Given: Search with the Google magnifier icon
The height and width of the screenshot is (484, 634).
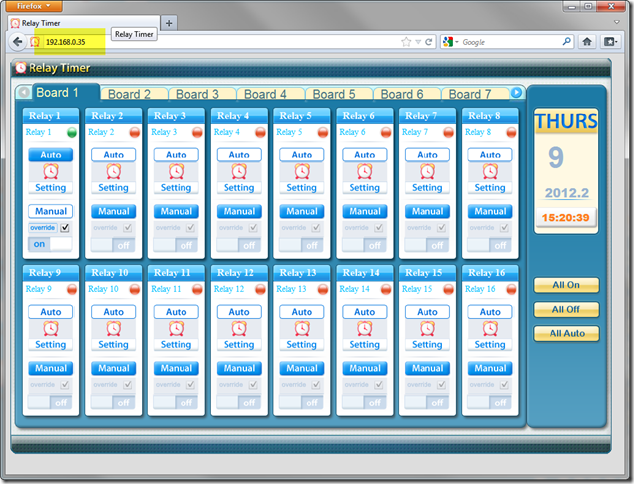Looking at the screenshot, I should [566, 41].
